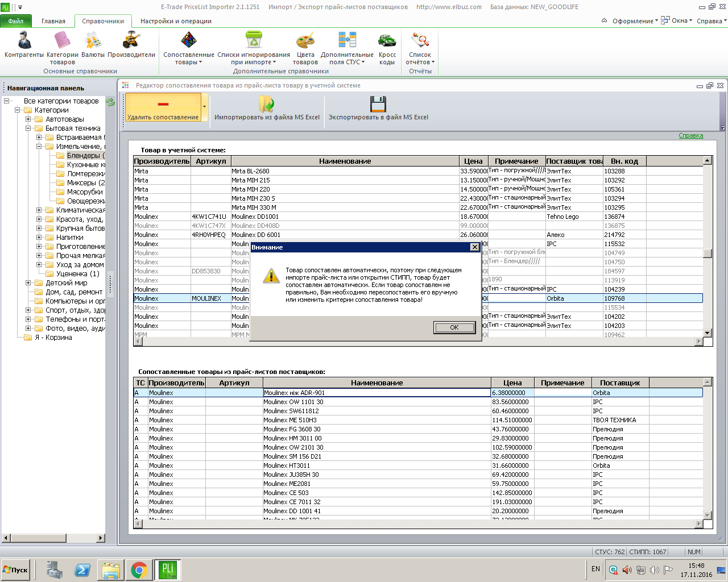Expand the Автотовары category
Screen dimensions: 728x582
28,119
